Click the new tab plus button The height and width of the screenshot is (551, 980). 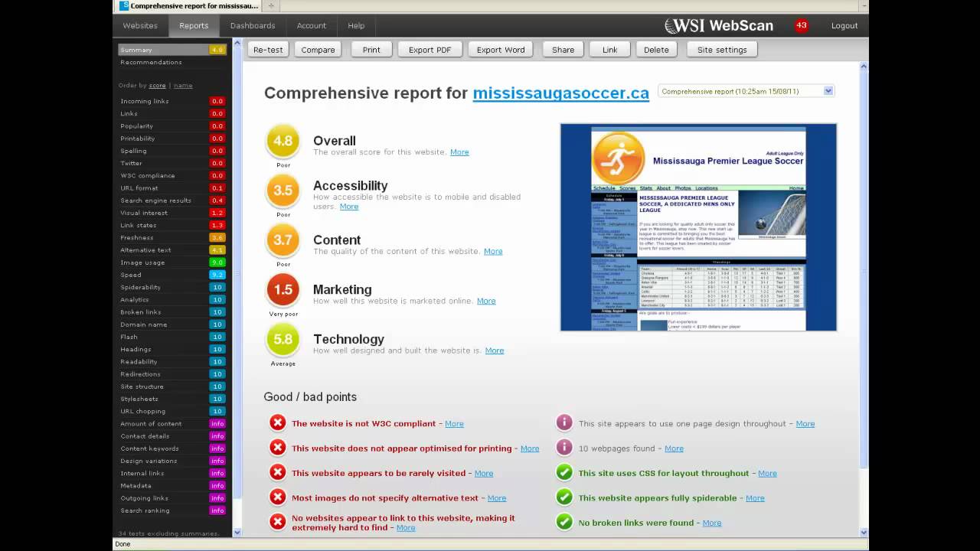point(271,5)
